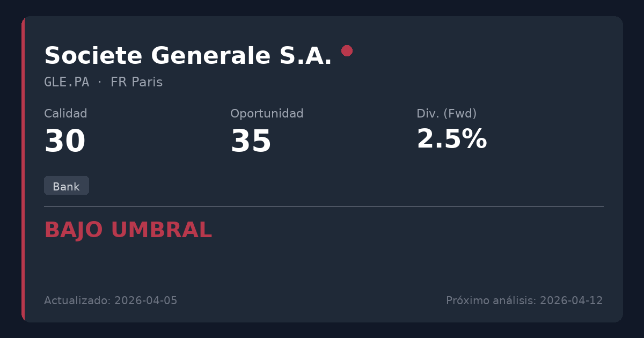Click the Oportunidad metric label
This screenshot has width=644, height=338.
pyautogui.click(x=267, y=114)
